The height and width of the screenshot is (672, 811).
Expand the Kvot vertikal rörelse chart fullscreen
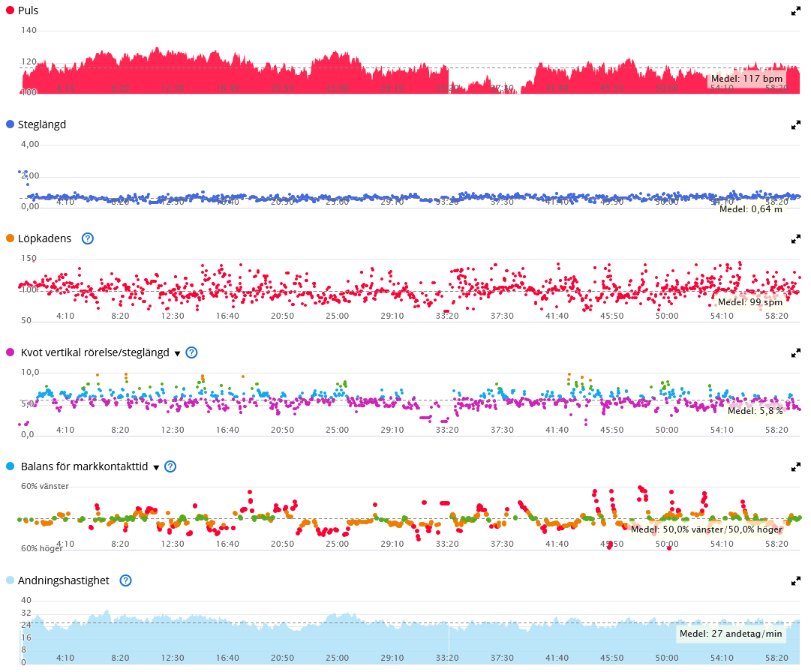[795, 353]
